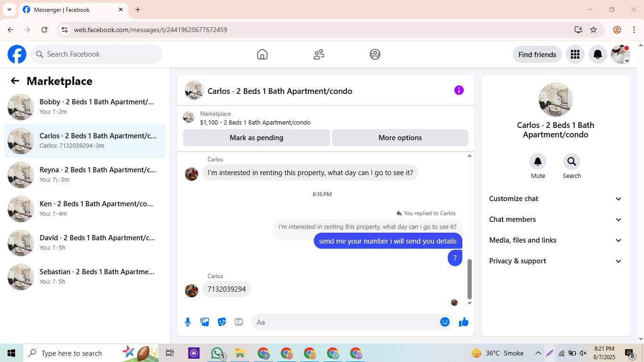Attach a photo with the image icon

(205, 322)
